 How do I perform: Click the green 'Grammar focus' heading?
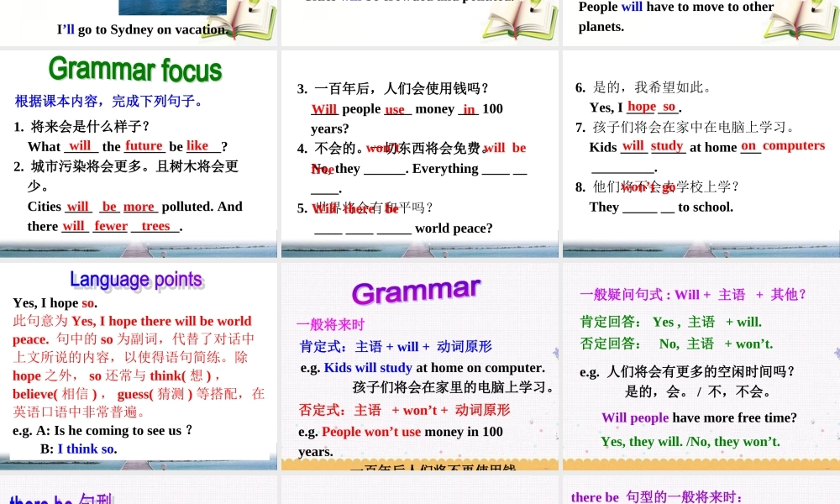(x=135, y=69)
